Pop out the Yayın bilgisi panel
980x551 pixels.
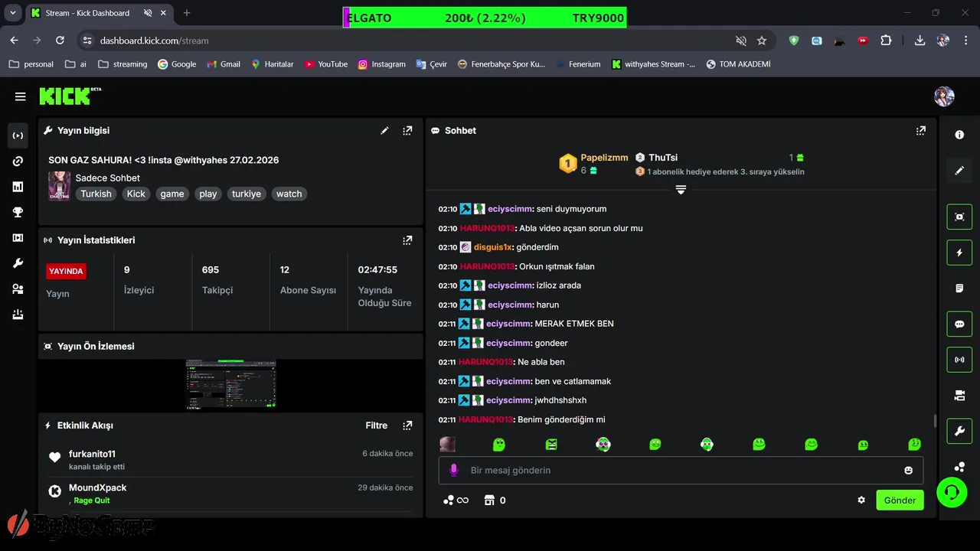point(407,131)
